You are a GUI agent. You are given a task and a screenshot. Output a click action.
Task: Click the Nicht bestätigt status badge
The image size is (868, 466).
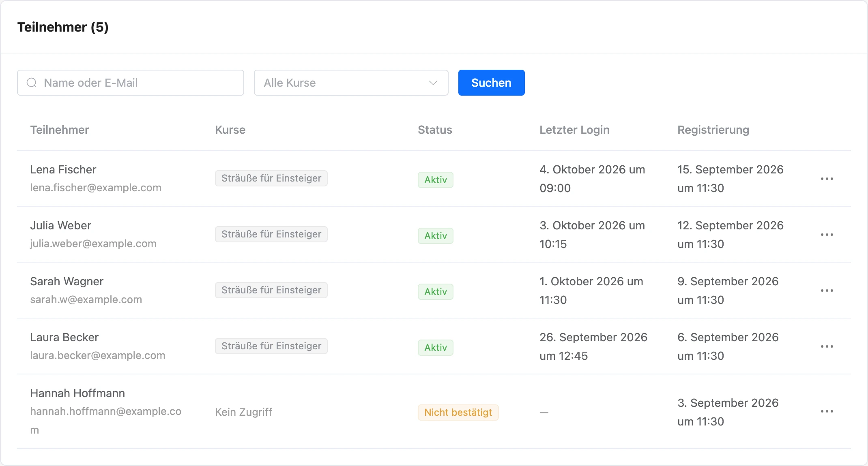pos(458,413)
